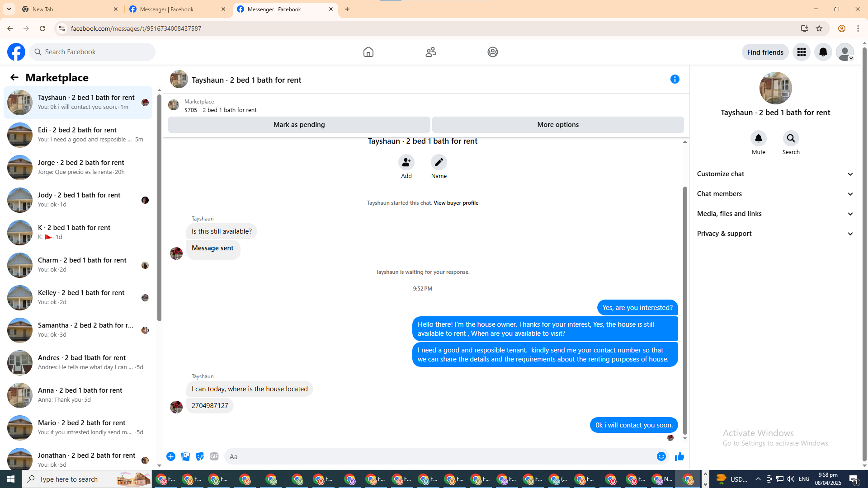The width and height of the screenshot is (868, 488).
Task: Attach a photo file icon
Action: tap(185, 456)
